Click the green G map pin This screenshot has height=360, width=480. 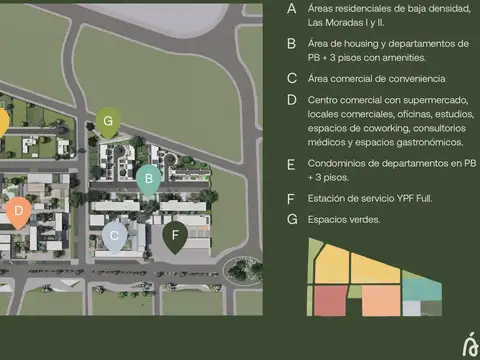[108, 122]
